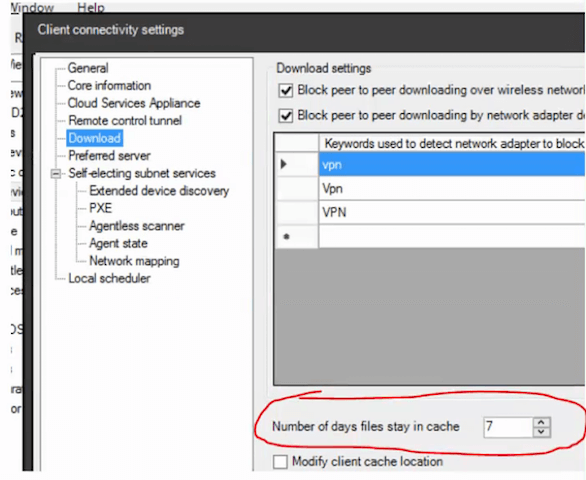Click the days in cache number field

pos(508,427)
